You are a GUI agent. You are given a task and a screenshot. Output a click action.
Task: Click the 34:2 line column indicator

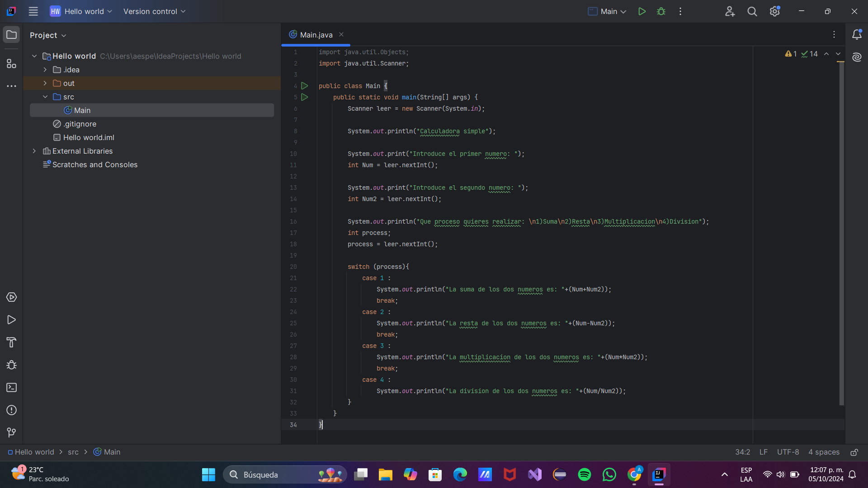[742, 452]
